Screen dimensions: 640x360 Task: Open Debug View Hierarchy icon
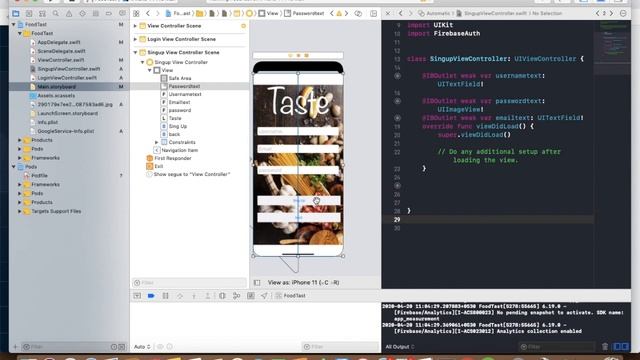[x=222, y=296]
